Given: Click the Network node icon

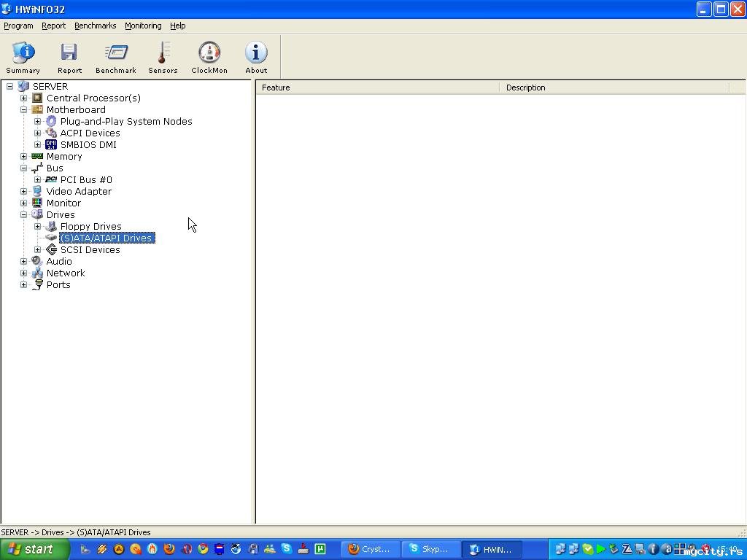Looking at the screenshot, I should 37,273.
